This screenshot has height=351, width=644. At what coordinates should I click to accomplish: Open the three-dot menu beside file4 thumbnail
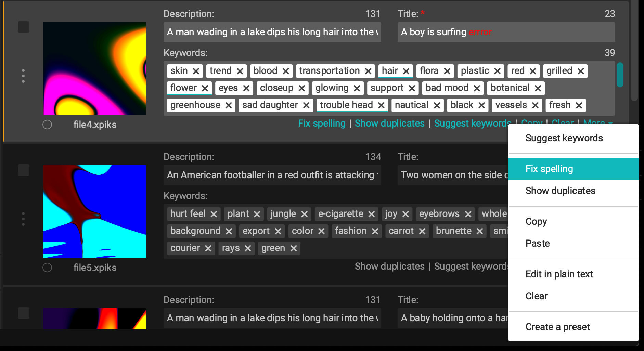click(x=23, y=76)
